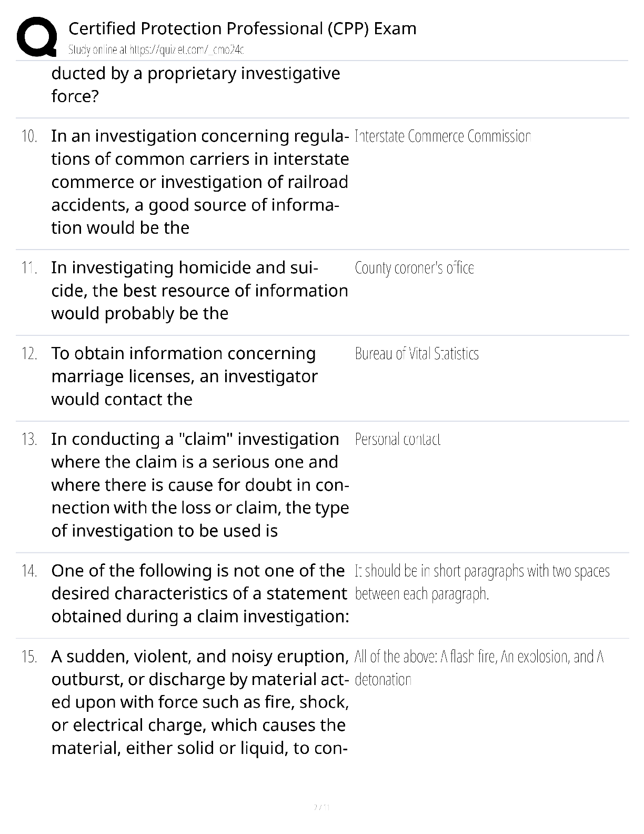Click the answer Personal contact
This screenshot has height=834, width=644.
point(398,440)
